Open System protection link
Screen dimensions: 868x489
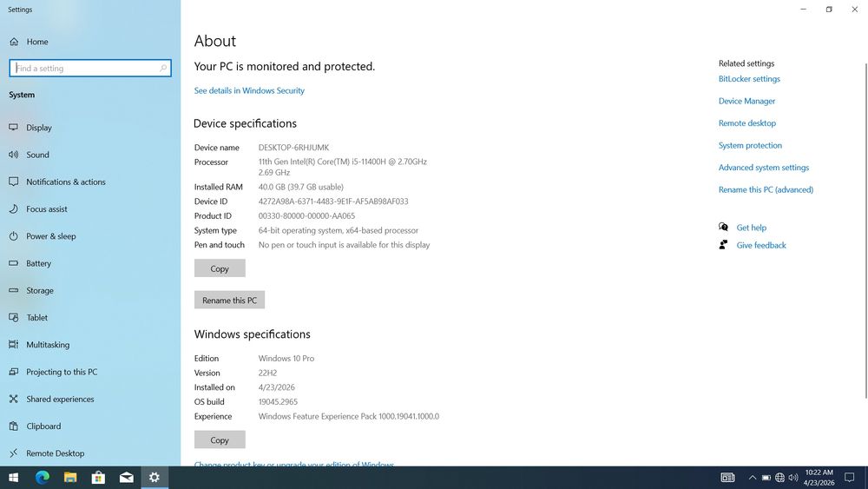tap(750, 145)
